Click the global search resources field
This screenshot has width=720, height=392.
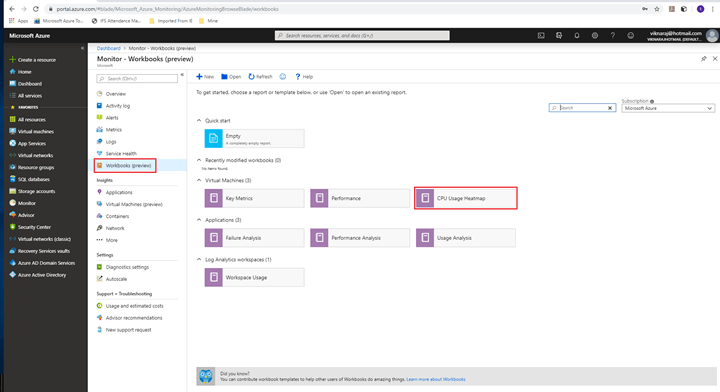pyautogui.click(x=362, y=35)
